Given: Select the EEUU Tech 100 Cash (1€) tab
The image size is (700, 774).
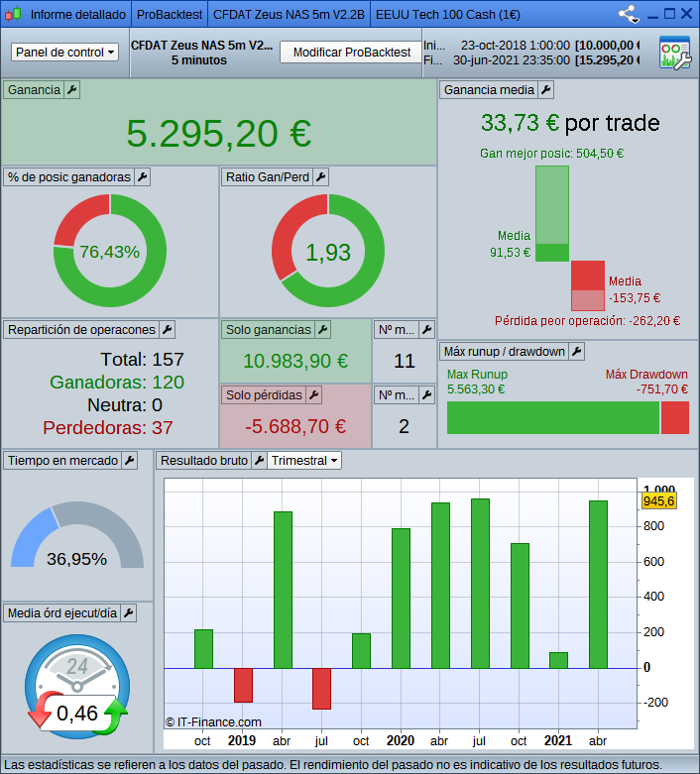Looking at the screenshot, I should [447, 14].
